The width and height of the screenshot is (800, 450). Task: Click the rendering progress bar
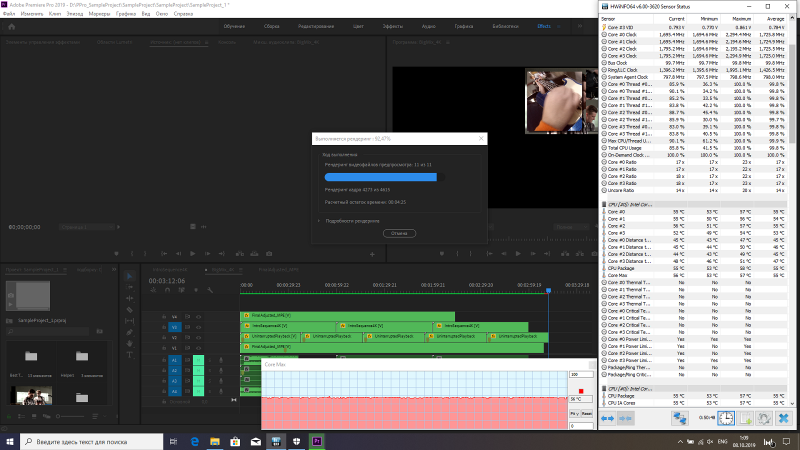pyautogui.click(x=384, y=177)
